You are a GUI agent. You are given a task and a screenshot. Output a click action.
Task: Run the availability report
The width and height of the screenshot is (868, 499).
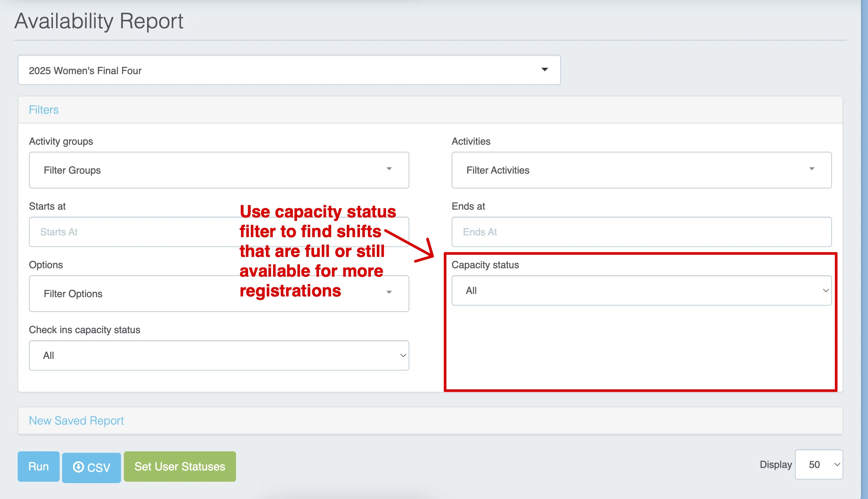point(38,467)
